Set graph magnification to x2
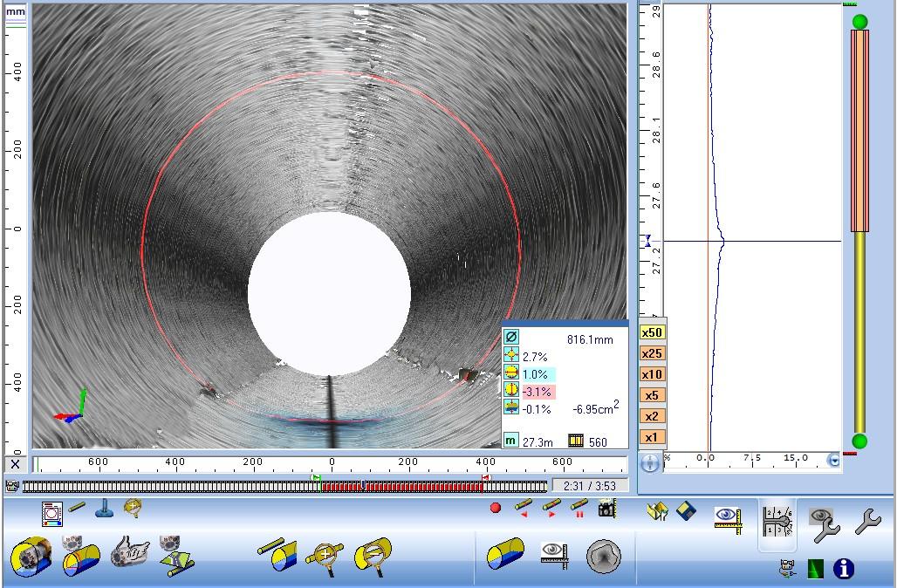897x588 pixels. click(x=652, y=416)
